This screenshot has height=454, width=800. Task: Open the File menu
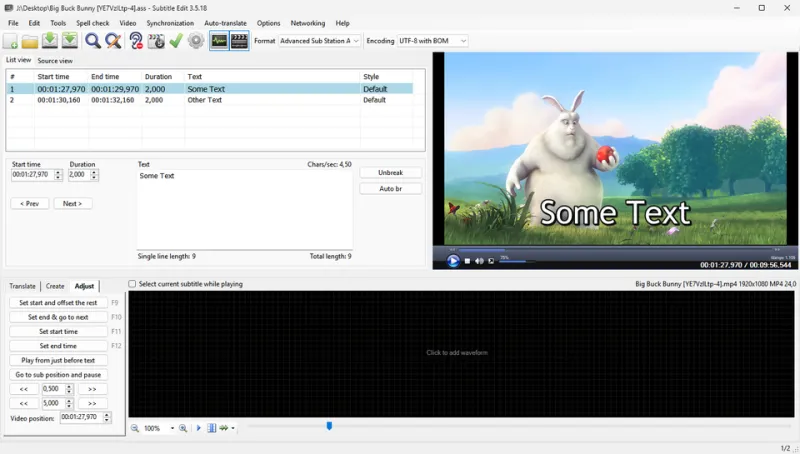[13, 23]
